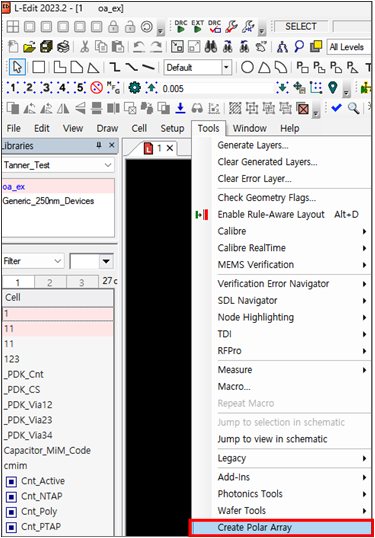The height and width of the screenshot is (538, 375).
Task: Open the All Levels dropdown
Action: click(349, 47)
